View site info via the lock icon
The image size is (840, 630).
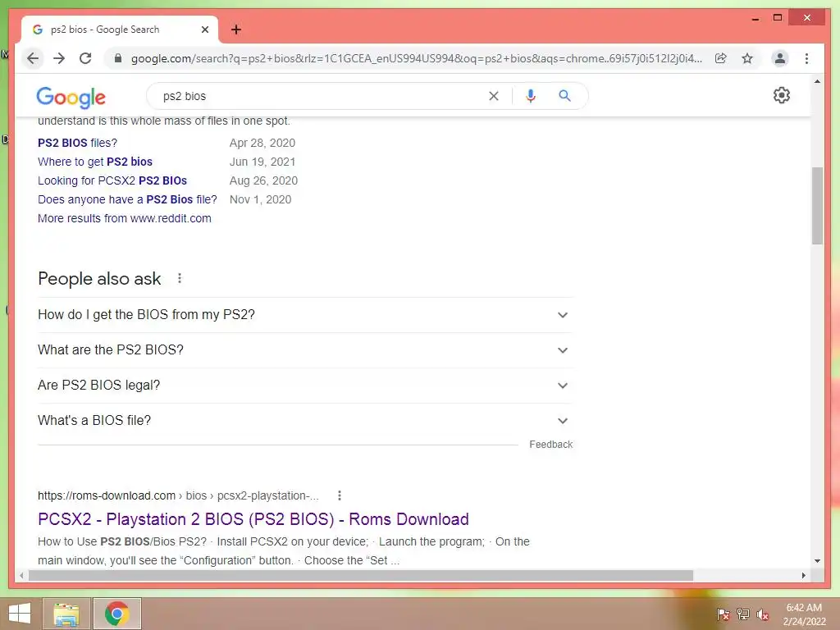coord(118,58)
